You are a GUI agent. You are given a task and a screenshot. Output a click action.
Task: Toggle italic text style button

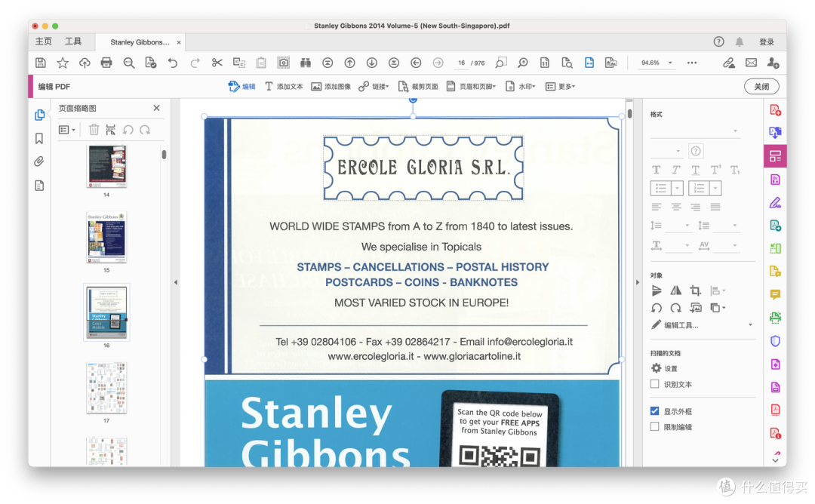675,170
